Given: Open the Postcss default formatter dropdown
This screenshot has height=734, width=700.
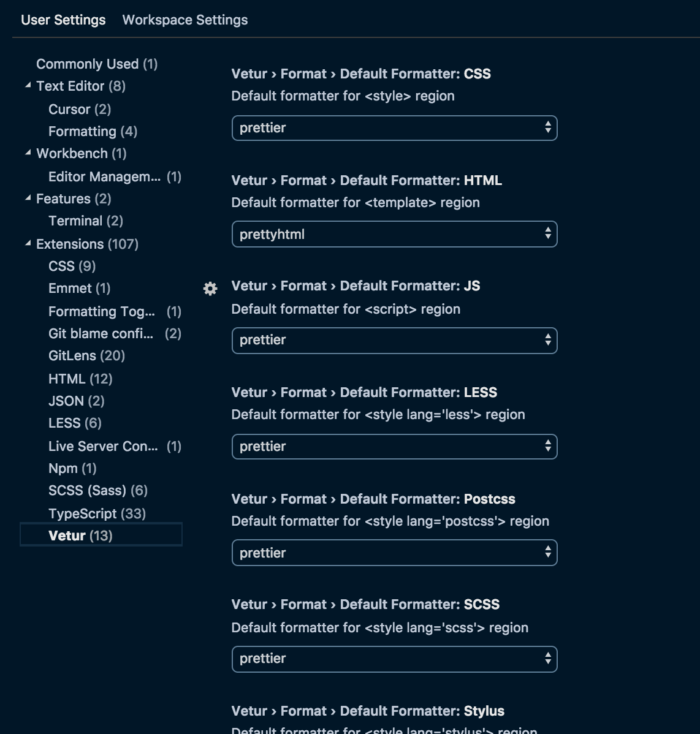Looking at the screenshot, I should 394,553.
